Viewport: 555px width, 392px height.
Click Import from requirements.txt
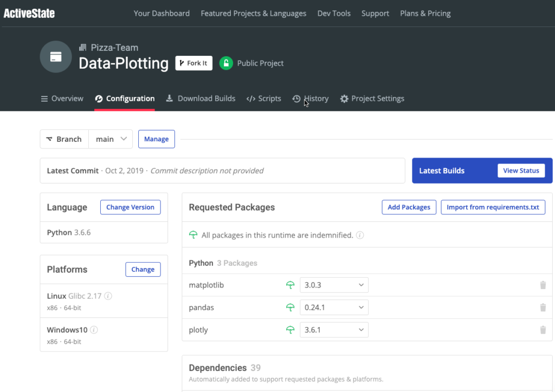click(493, 207)
